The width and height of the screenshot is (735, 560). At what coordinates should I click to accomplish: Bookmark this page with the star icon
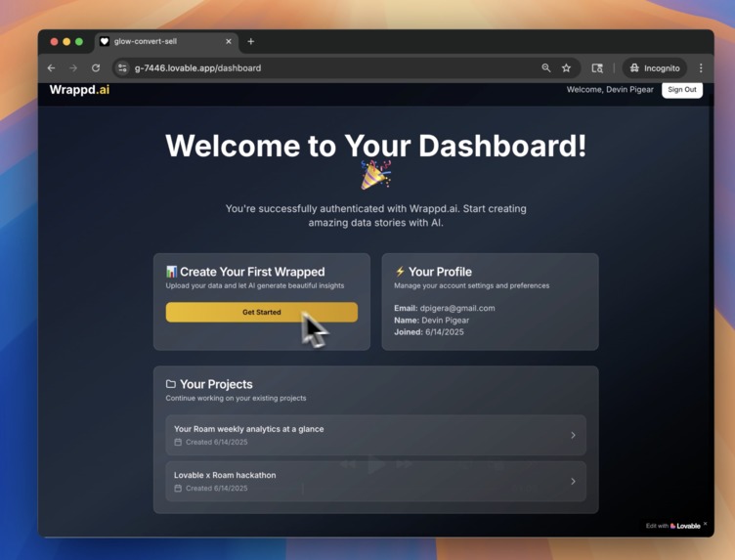pyautogui.click(x=566, y=68)
